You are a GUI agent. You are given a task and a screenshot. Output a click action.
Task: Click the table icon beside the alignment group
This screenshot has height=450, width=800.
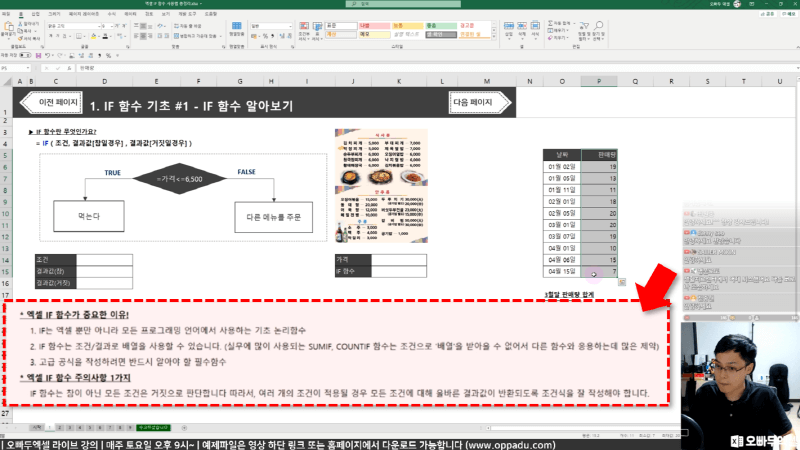pos(237,26)
